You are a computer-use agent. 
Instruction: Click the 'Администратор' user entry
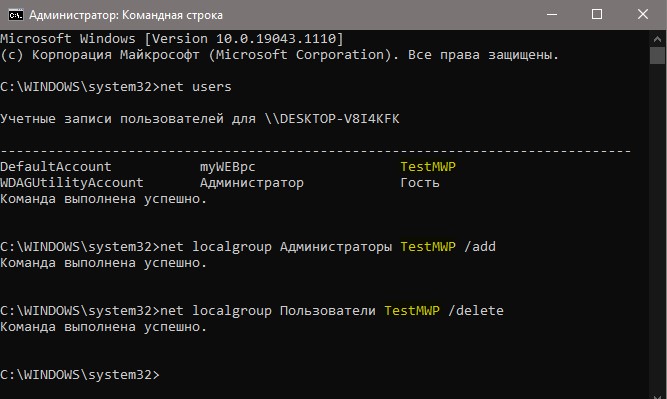[x=252, y=182]
